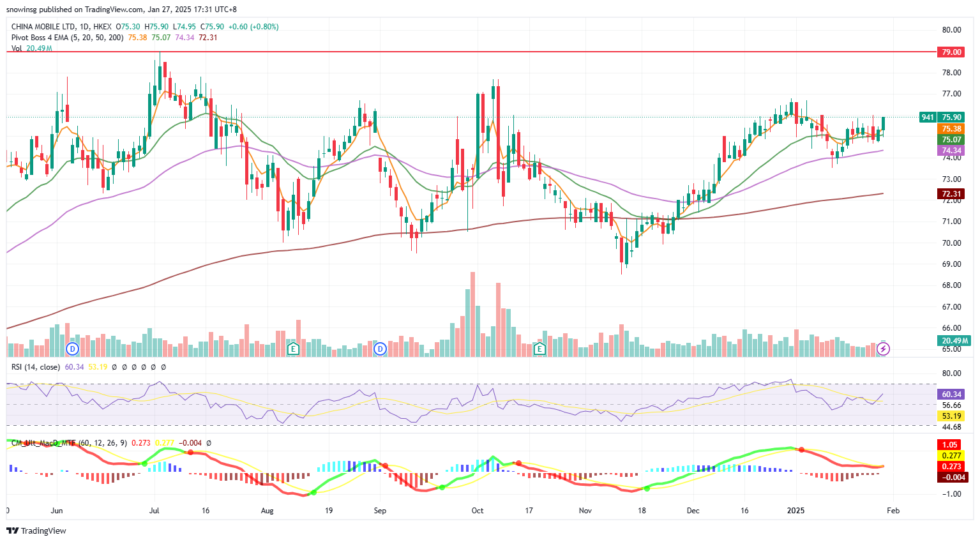
Task: Click the -0.004 histogram value label
Action: pyautogui.click(x=953, y=478)
